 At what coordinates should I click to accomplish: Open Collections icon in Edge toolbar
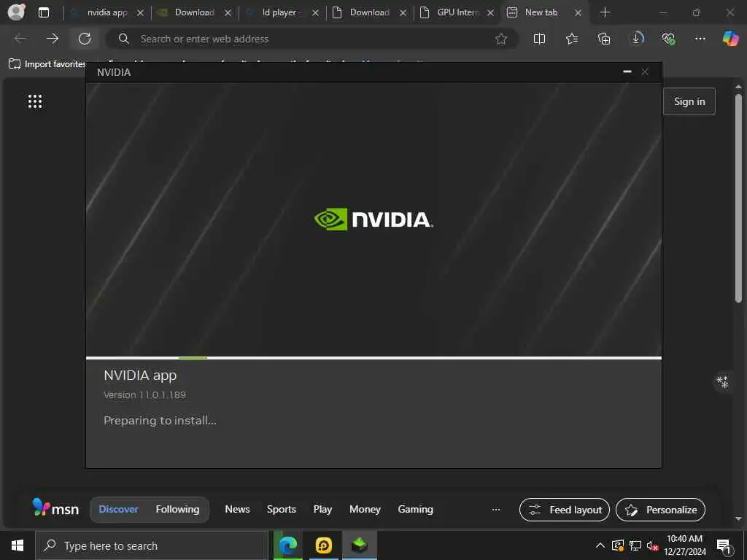(604, 39)
